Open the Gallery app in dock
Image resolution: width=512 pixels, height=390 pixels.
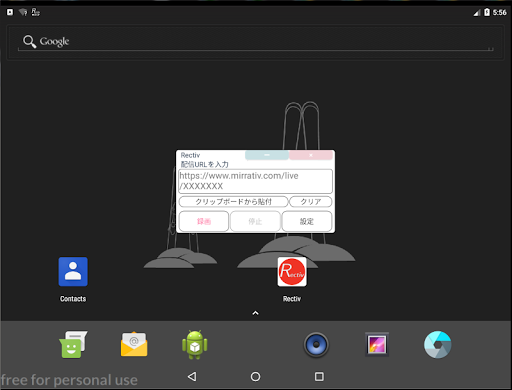click(x=377, y=344)
